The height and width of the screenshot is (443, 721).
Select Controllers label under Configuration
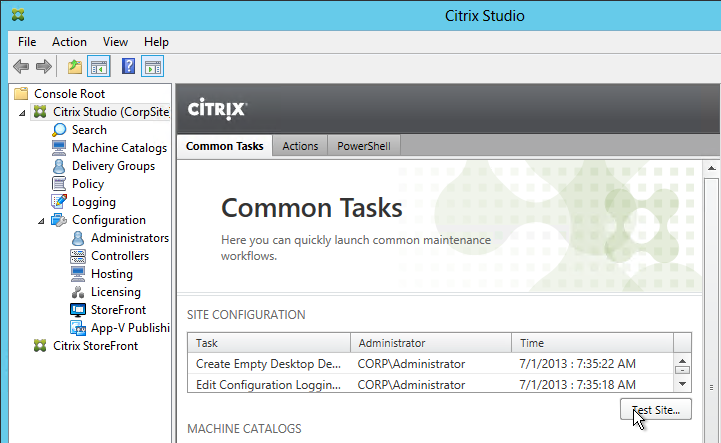click(120, 256)
